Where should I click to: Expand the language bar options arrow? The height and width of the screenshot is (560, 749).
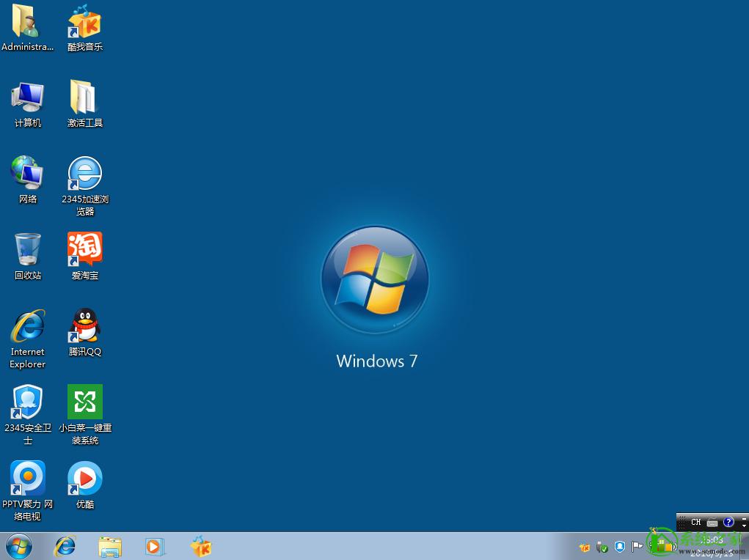[744, 526]
